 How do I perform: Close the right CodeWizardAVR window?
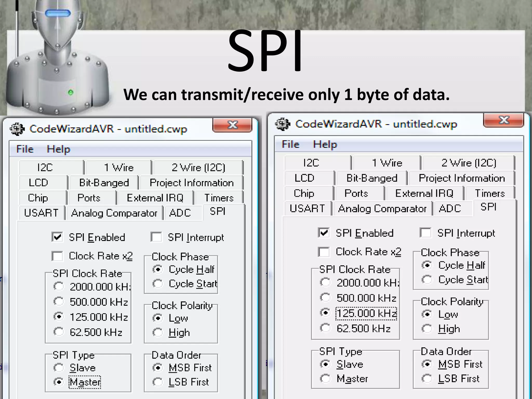[503, 120]
